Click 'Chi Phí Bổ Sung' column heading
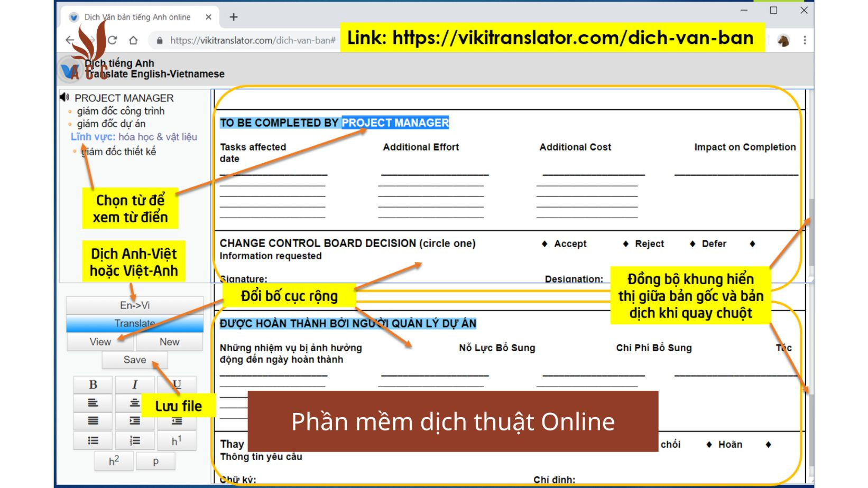The width and height of the screenshot is (868, 488). (654, 348)
